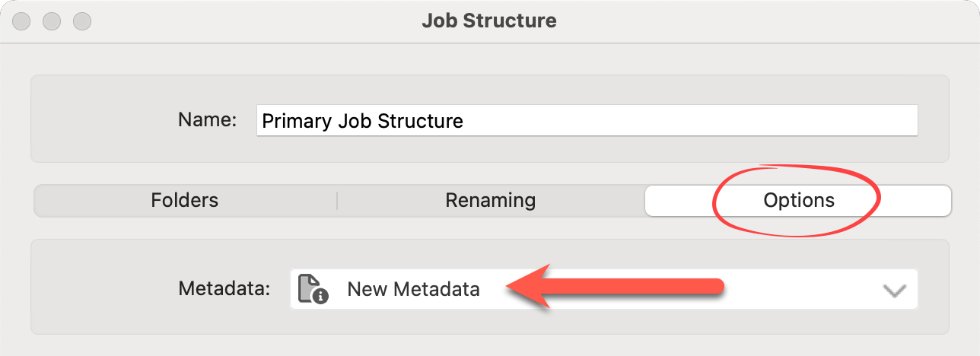Click the metadata document info icon

tap(313, 289)
